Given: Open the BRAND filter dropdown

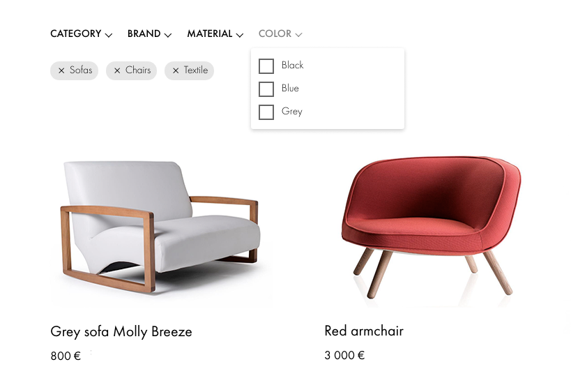Looking at the screenshot, I should pyautogui.click(x=149, y=34).
